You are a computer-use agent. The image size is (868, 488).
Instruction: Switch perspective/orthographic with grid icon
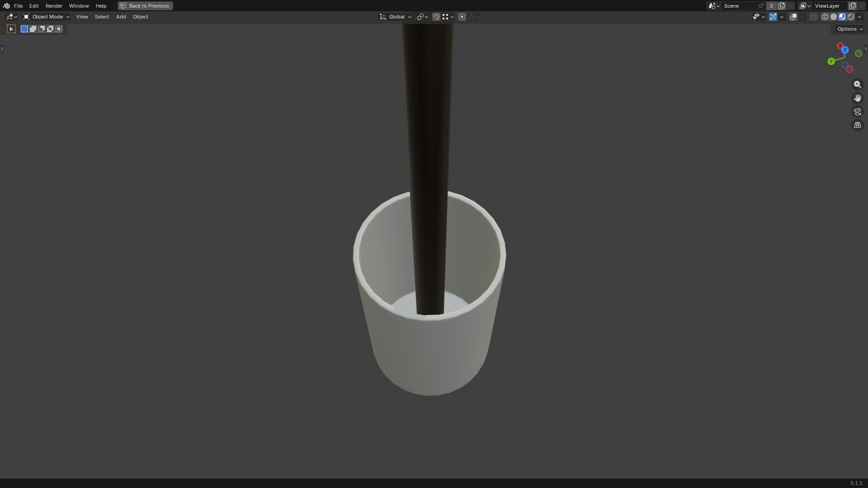857,125
